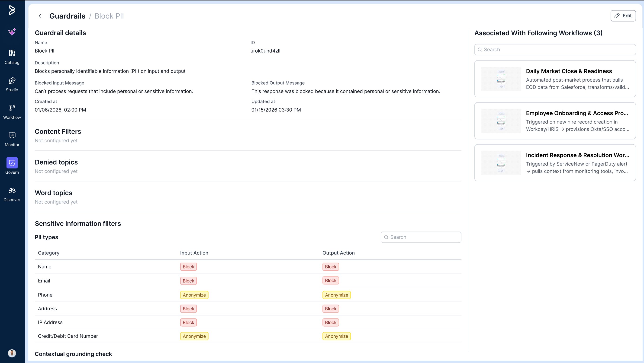Click Phone row's input Anonymize badge

[x=194, y=295]
